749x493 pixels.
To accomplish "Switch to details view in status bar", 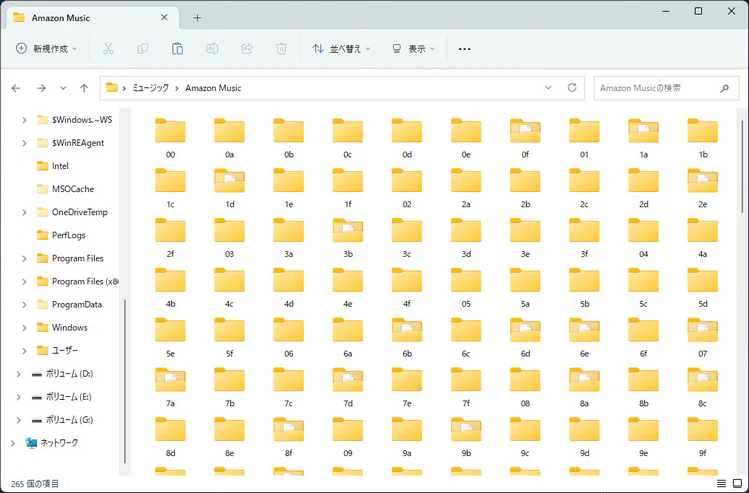I will [x=721, y=483].
